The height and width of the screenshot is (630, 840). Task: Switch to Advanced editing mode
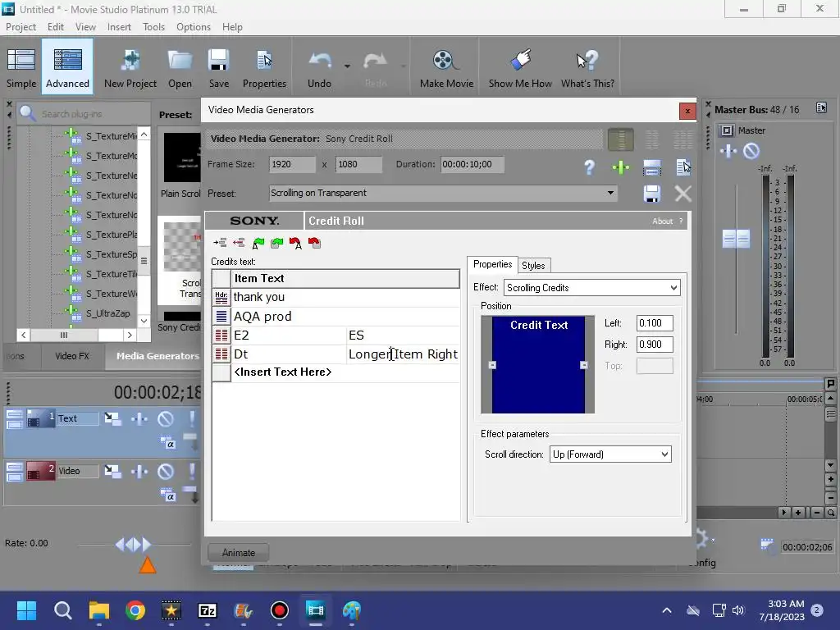pos(67,67)
